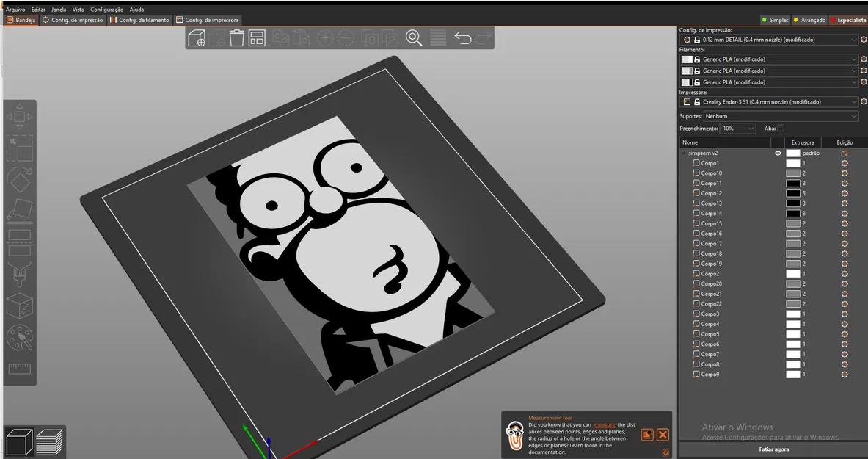Click the Split to objects icon
Viewport: 868px width, 459px height.
(x=369, y=38)
